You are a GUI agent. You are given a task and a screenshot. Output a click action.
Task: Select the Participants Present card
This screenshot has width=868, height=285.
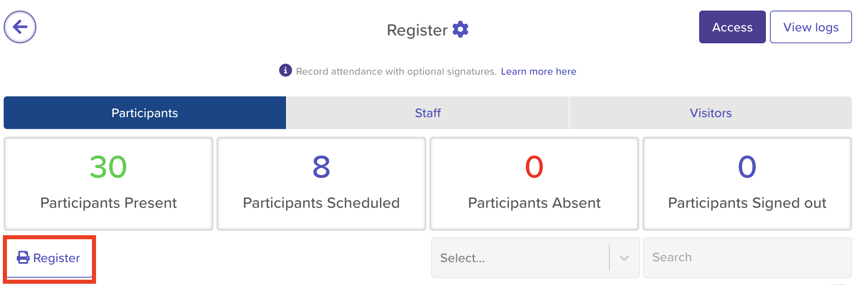tap(108, 184)
